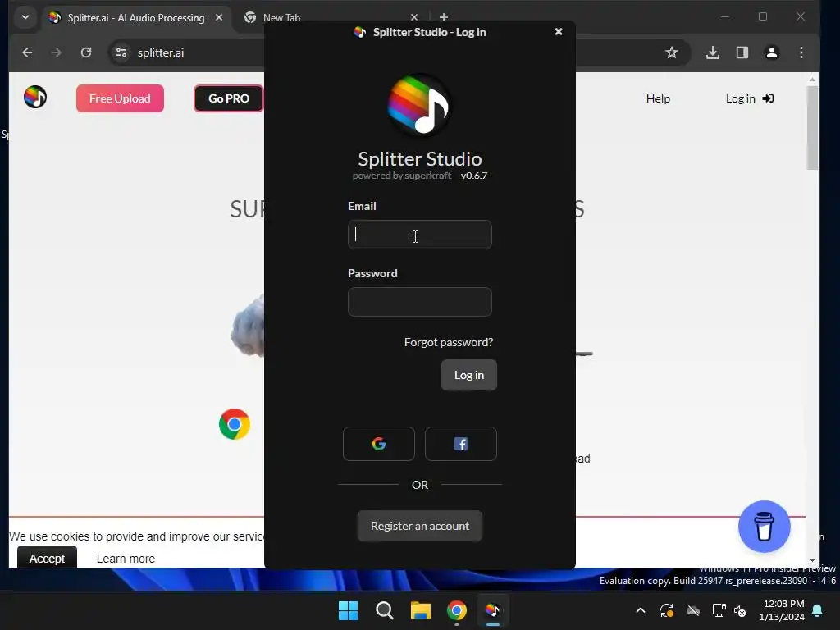
Task: Open site information icon in address bar
Action: pyautogui.click(x=121, y=52)
